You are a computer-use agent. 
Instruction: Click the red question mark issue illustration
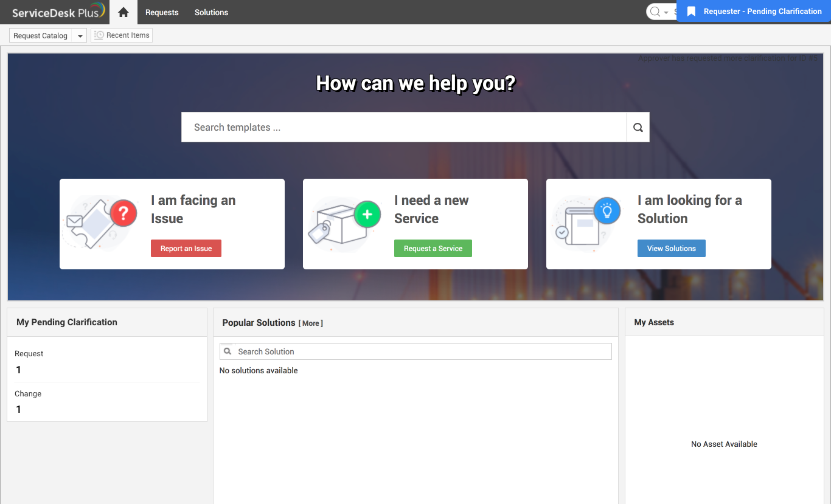pos(97,223)
